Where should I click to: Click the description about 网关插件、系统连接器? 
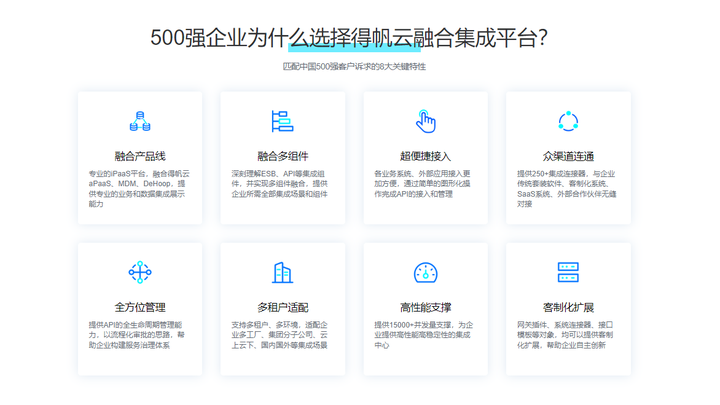(x=565, y=335)
